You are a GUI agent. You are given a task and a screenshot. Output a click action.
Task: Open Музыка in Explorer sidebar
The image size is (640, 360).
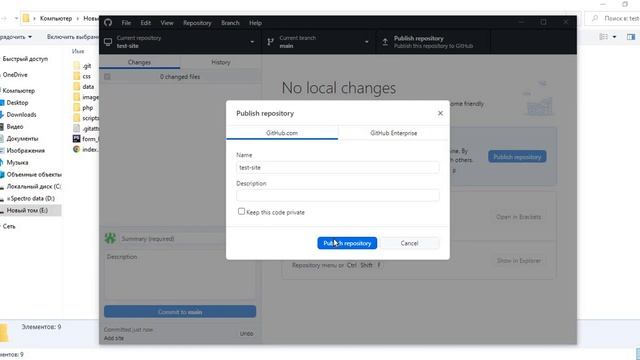[x=17, y=162]
